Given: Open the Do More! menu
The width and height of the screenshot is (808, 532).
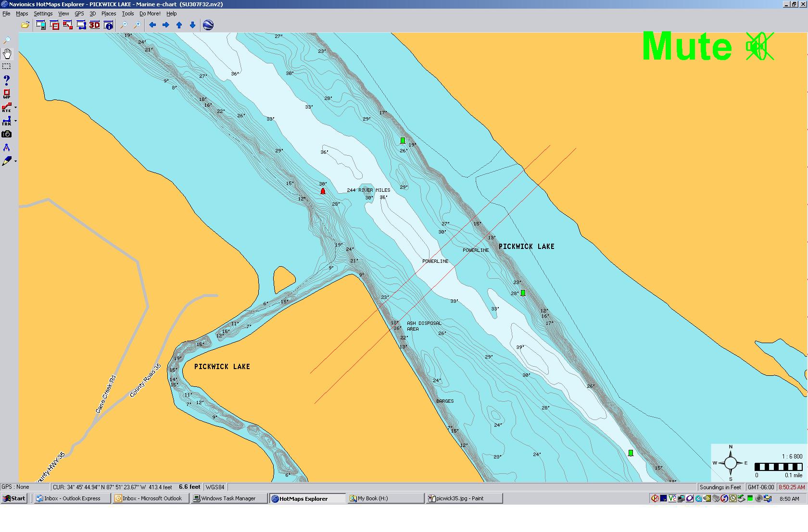Looking at the screenshot, I should pyautogui.click(x=150, y=13).
